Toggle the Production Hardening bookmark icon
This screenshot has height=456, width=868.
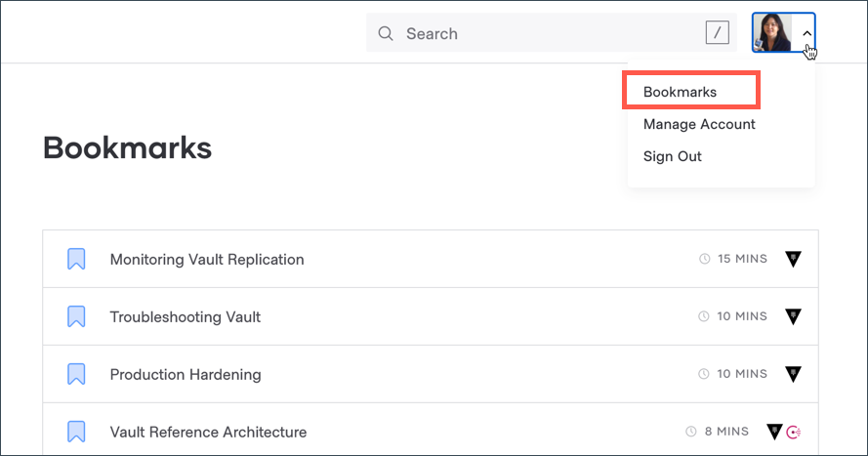[76, 374]
